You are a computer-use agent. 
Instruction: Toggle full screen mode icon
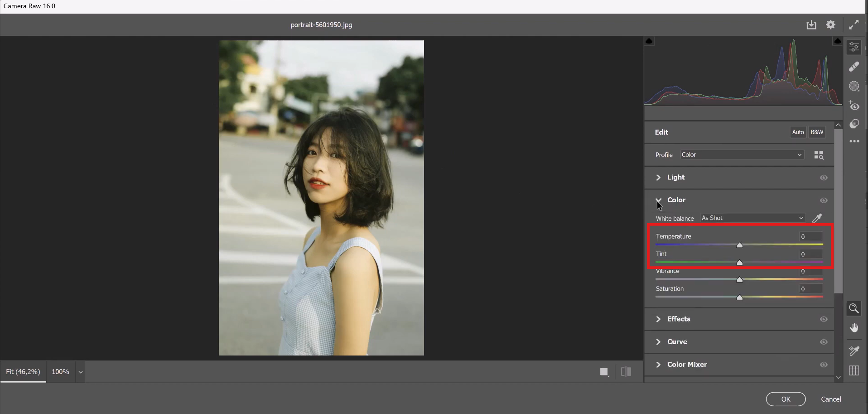[854, 25]
